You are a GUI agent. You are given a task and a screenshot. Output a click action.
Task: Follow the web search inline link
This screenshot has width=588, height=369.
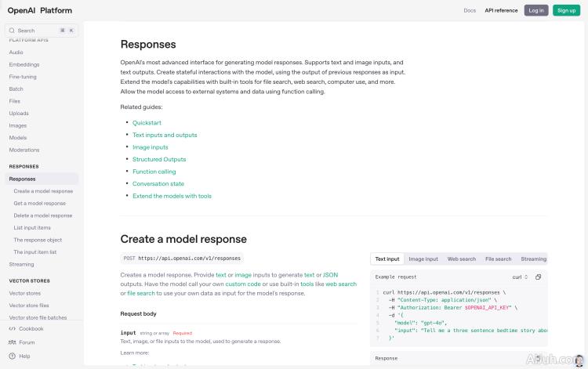click(341, 284)
